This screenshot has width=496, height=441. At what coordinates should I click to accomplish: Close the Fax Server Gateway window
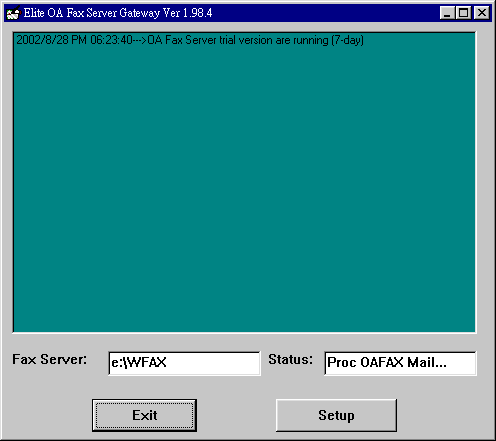point(482,13)
